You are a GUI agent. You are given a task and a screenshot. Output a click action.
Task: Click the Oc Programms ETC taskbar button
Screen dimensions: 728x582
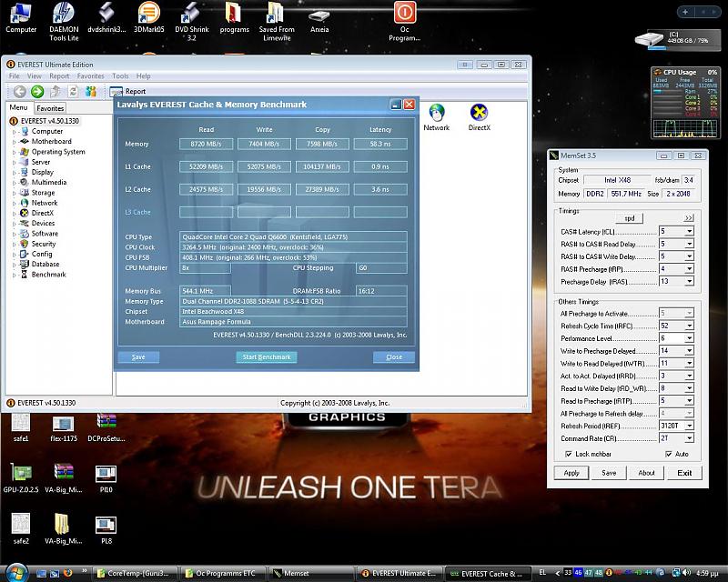(223, 574)
